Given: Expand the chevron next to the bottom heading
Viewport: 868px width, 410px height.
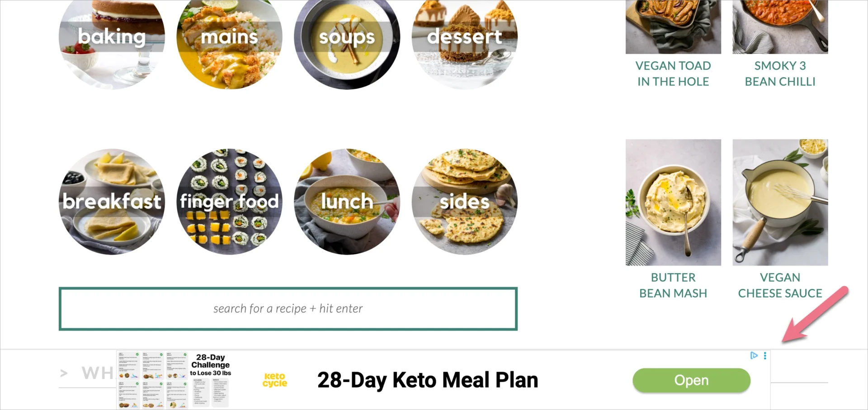Looking at the screenshot, I should click(64, 373).
